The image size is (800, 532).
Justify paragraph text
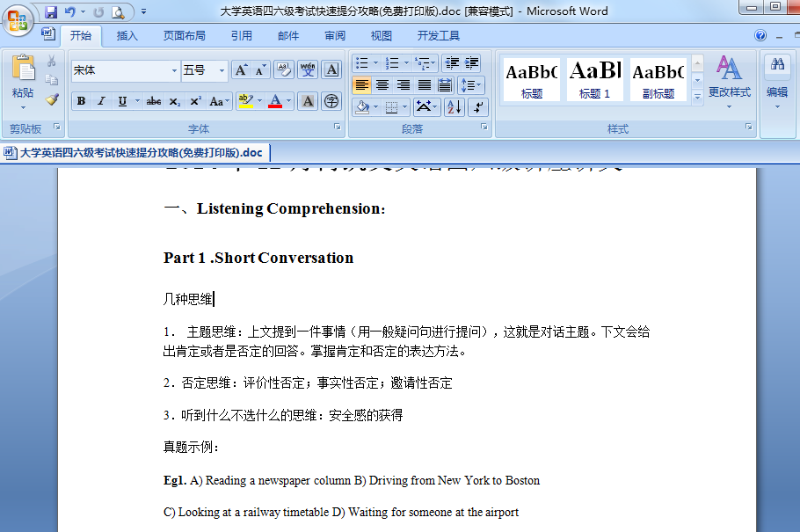424,84
